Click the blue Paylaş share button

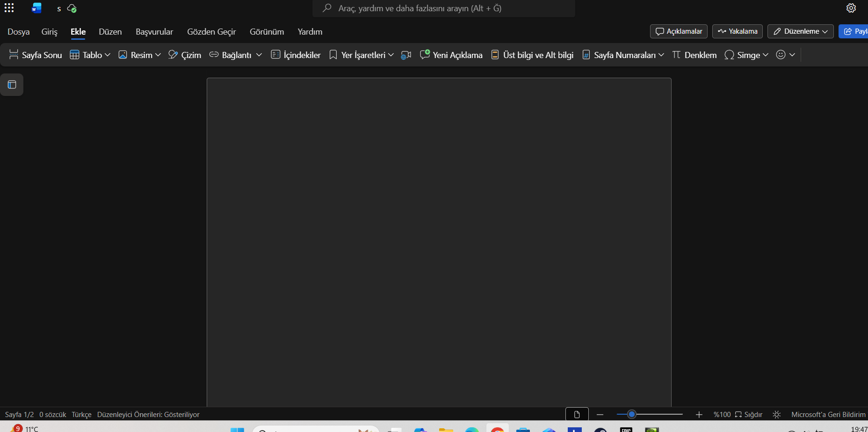(854, 31)
